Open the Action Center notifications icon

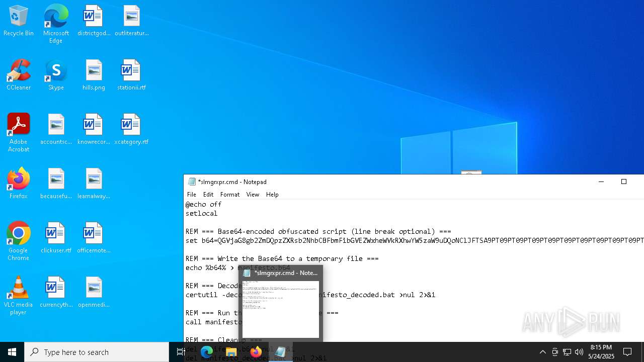point(627,352)
